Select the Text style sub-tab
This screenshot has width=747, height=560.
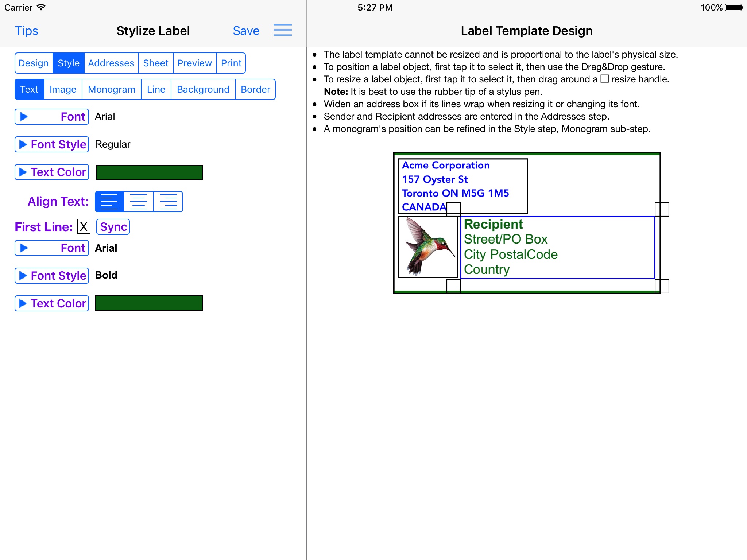tap(30, 89)
